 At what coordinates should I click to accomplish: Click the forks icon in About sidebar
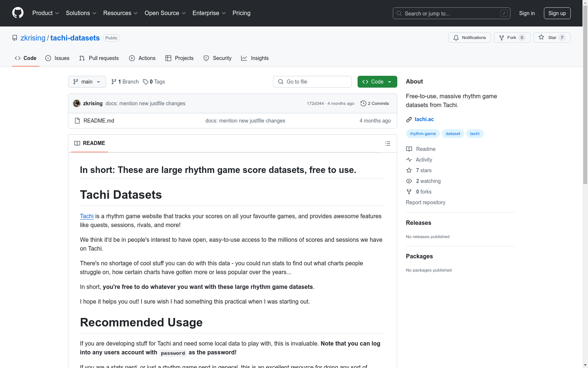tap(409, 192)
